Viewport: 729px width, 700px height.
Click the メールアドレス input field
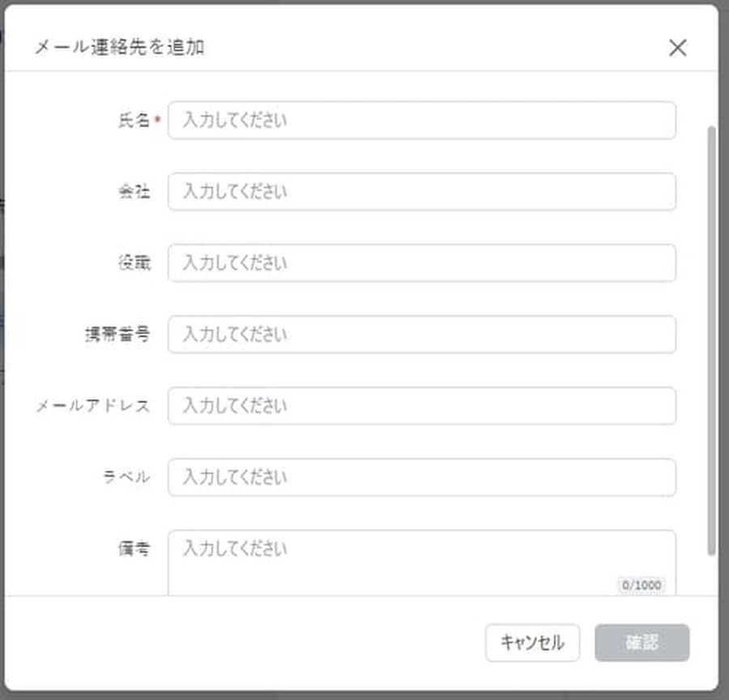click(421, 406)
